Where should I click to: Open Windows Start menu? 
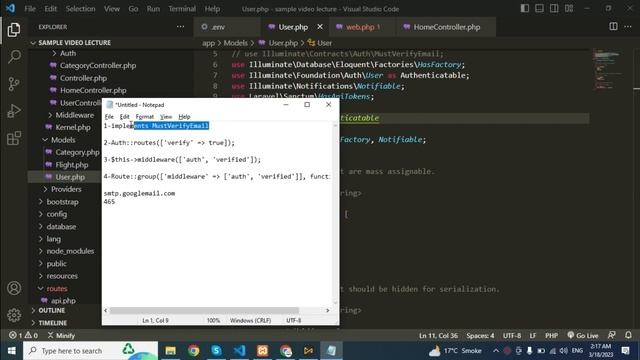click(x=11, y=351)
